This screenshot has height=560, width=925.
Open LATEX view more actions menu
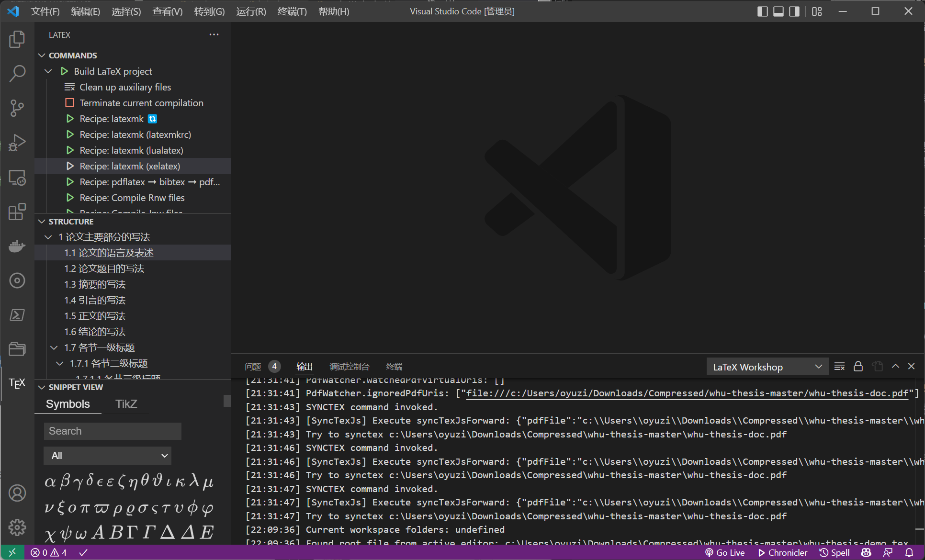pyautogui.click(x=214, y=34)
